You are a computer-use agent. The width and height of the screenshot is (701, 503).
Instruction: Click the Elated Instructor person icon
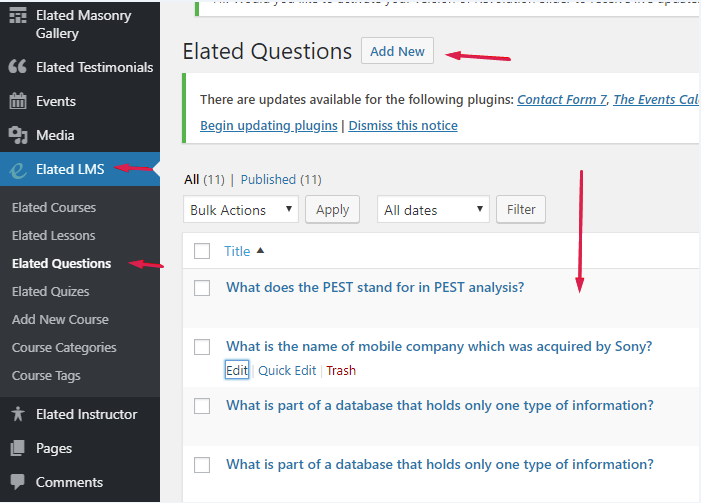17,414
